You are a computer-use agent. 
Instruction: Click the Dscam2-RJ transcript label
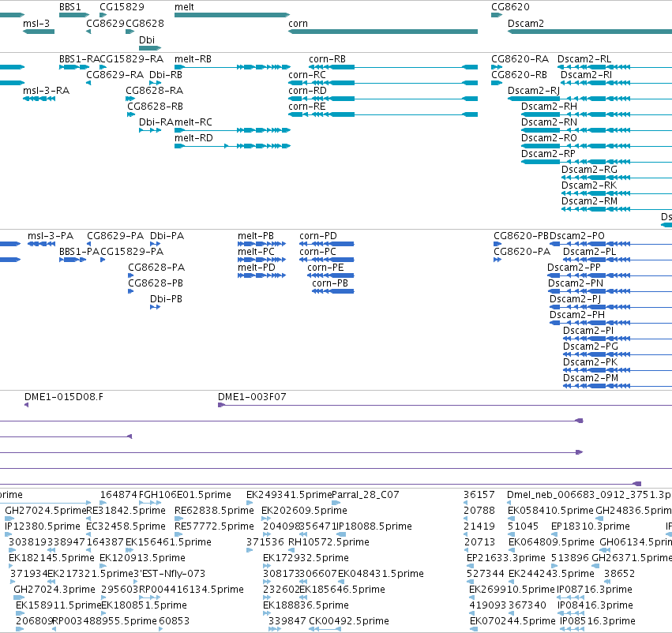click(x=534, y=91)
